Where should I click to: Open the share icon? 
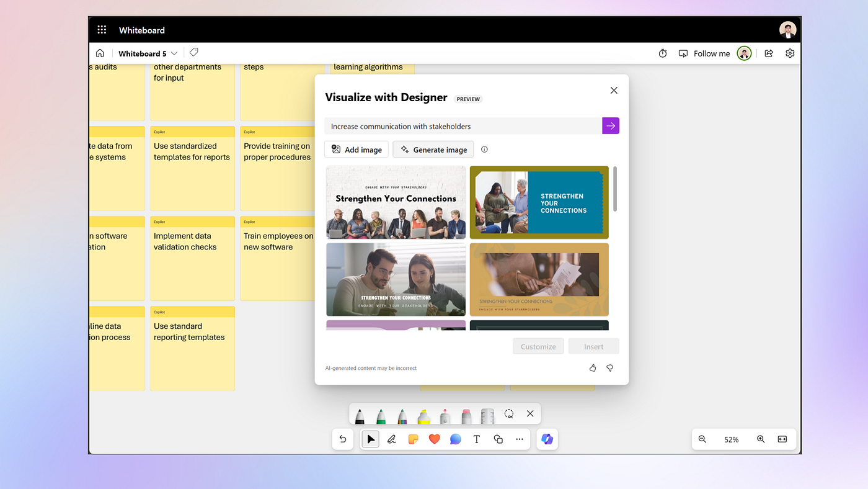pyautogui.click(x=769, y=53)
